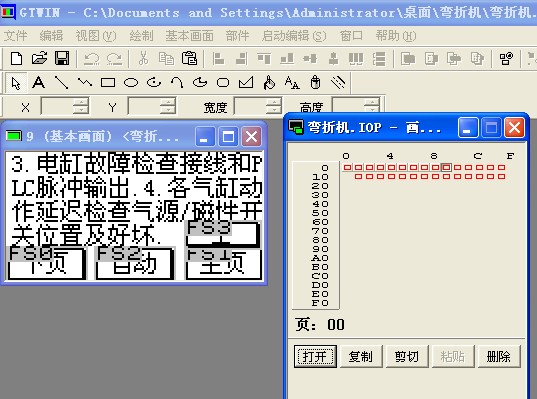Click the 删除 button
The width and height of the screenshot is (537, 399).
point(499,357)
